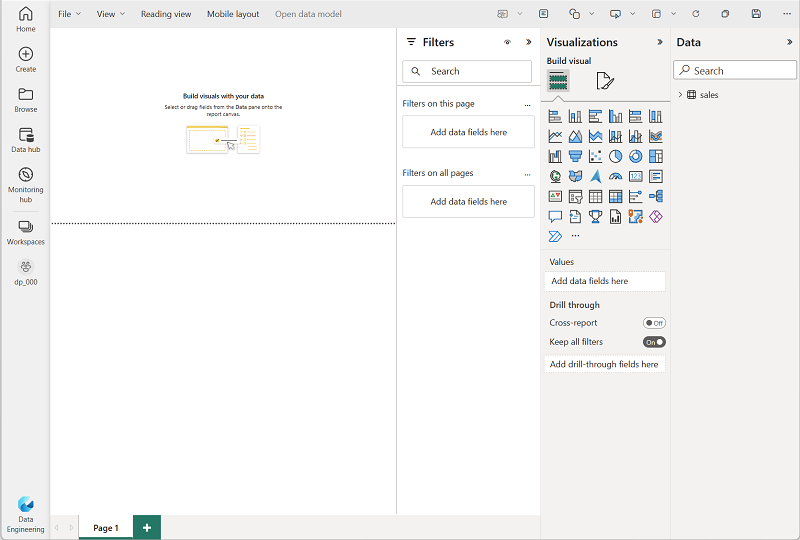Image resolution: width=800 pixels, height=540 pixels.
Task: Click the Shapes toolbar icon
Action: (x=574, y=14)
